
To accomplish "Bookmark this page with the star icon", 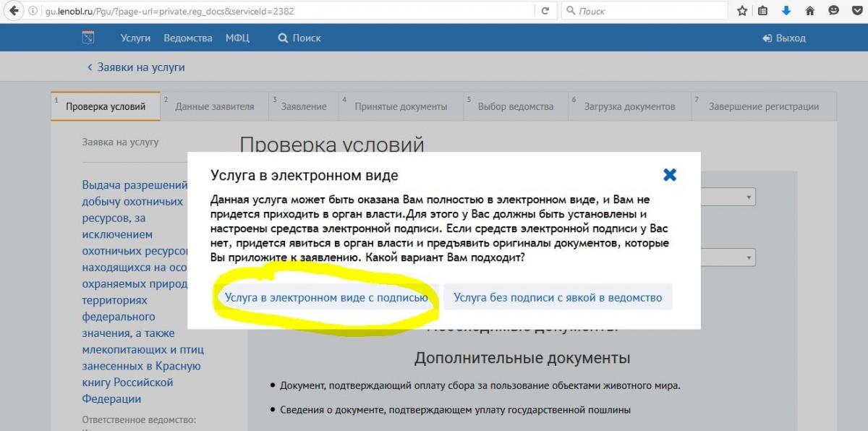I will (x=742, y=11).
